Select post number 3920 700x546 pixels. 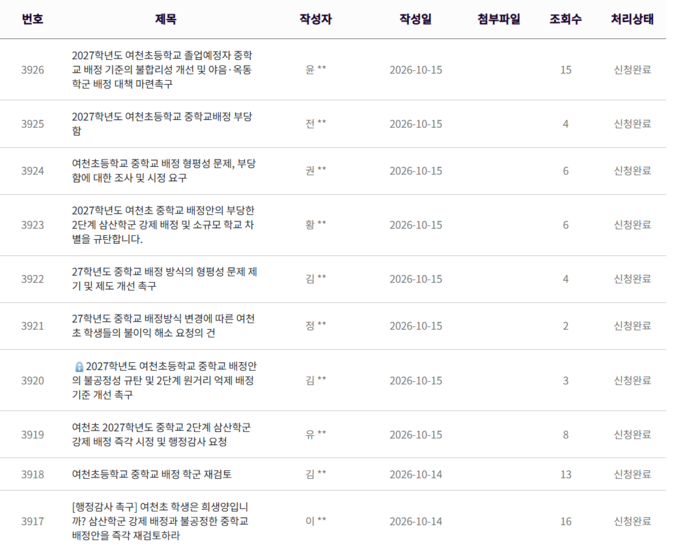pyautogui.click(x=33, y=381)
